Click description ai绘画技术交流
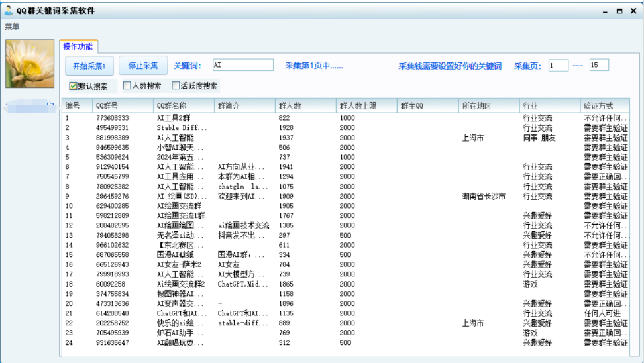Image resolution: width=644 pixels, height=363 pixels. (x=244, y=225)
